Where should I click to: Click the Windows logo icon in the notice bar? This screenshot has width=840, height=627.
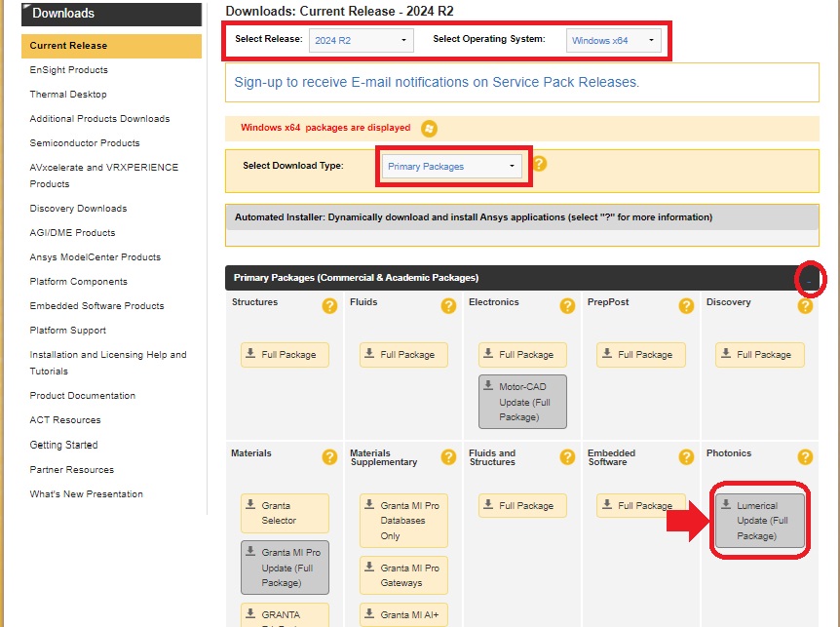click(x=429, y=129)
